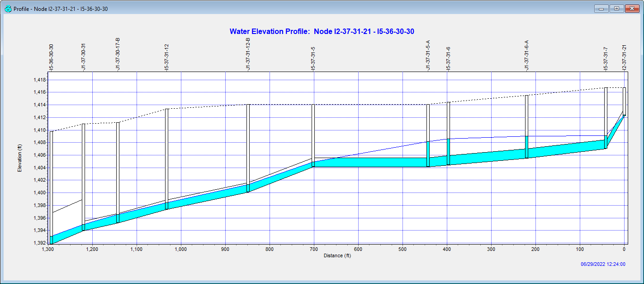The height and width of the screenshot is (284, 644).
Task: Select node label I5-36-30-30
Action: [51, 58]
